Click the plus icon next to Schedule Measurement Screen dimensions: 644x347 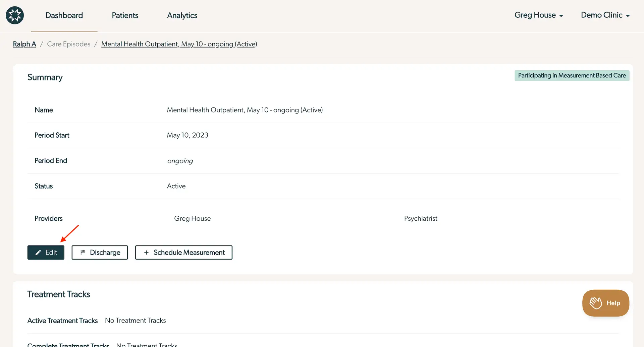point(146,253)
